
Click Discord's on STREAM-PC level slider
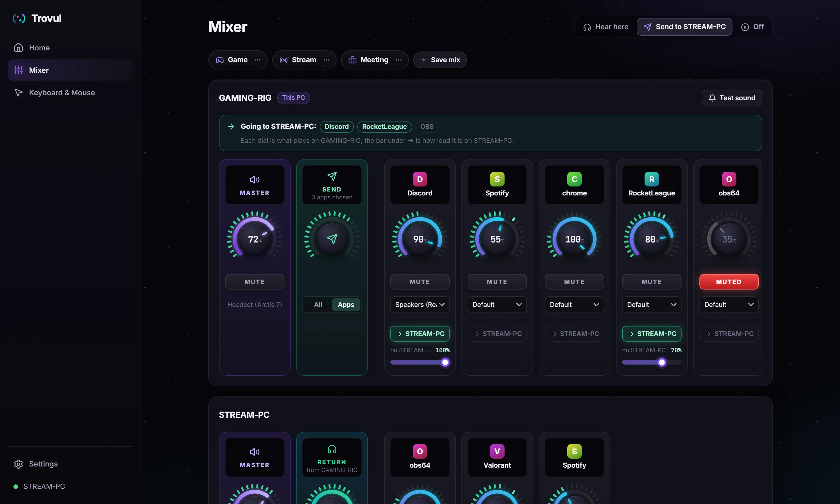[x=420, y=362]
